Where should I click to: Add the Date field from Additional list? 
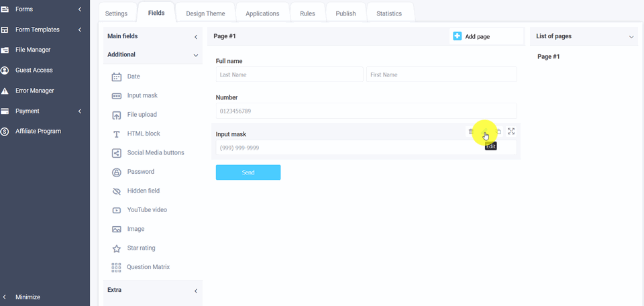click(133, 76)
